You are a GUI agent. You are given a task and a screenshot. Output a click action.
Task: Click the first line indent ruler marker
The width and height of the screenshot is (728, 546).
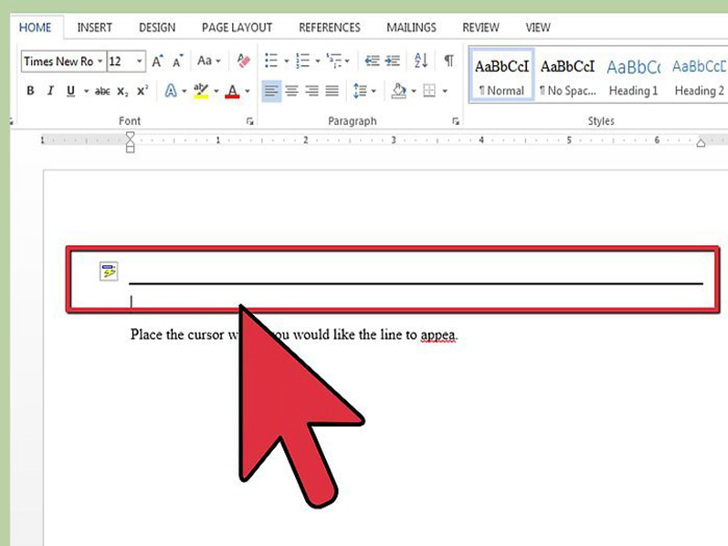[x=130, y=136]
